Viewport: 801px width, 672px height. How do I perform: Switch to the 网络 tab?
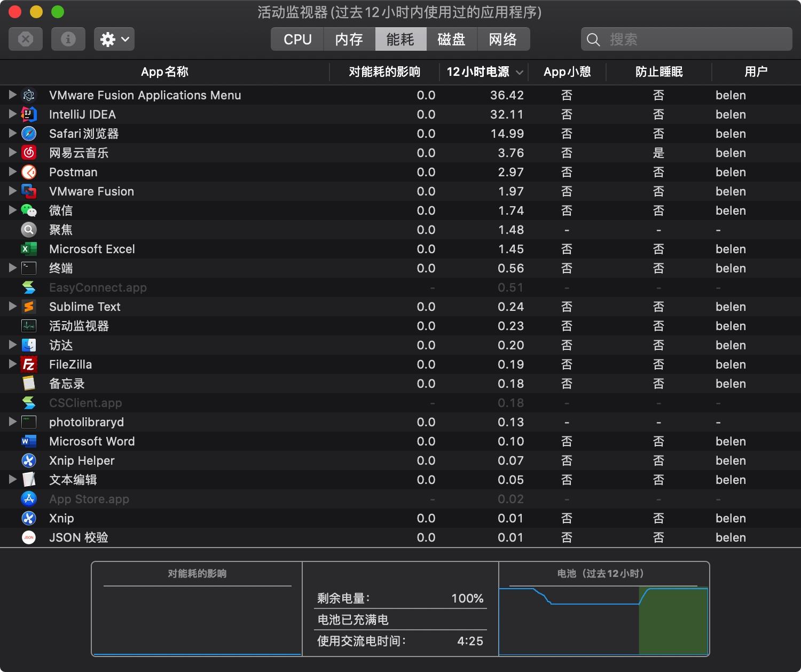click(x=503, y=39)
